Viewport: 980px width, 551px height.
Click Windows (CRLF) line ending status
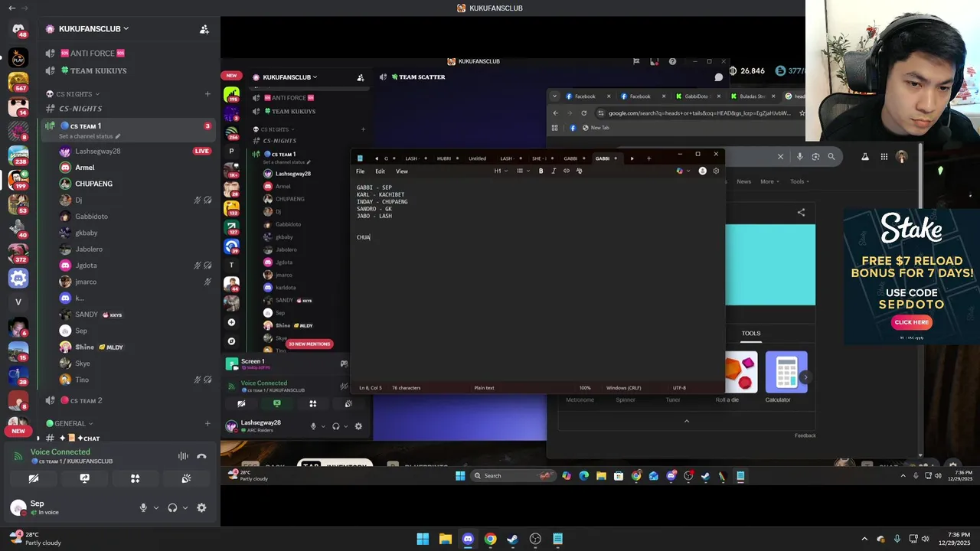click(x=623, y=388)
